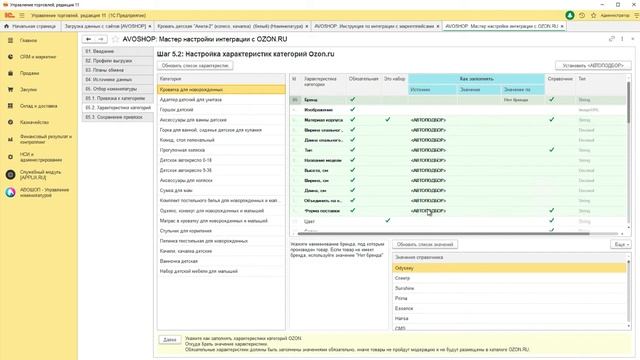Select category Горшок детский
The width and height of the screenshot is (640, 360).
221,110
